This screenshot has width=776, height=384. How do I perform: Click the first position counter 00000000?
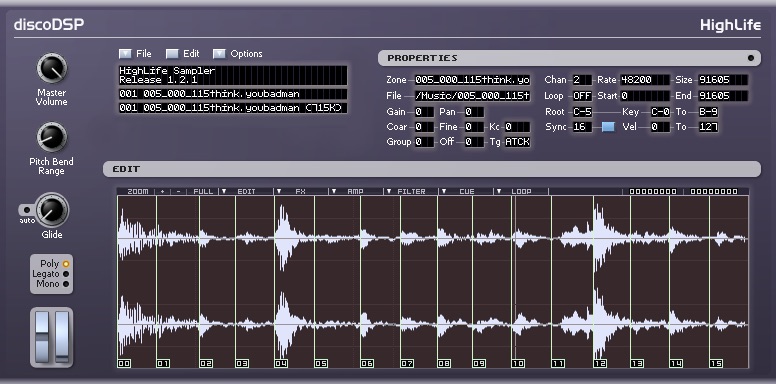tap(653, 192)
